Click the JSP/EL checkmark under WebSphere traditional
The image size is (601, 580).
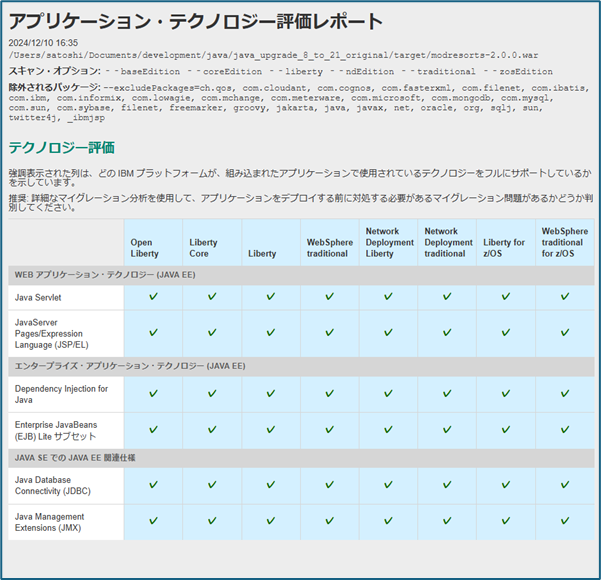pyautogui.click(x=330, y=332)
